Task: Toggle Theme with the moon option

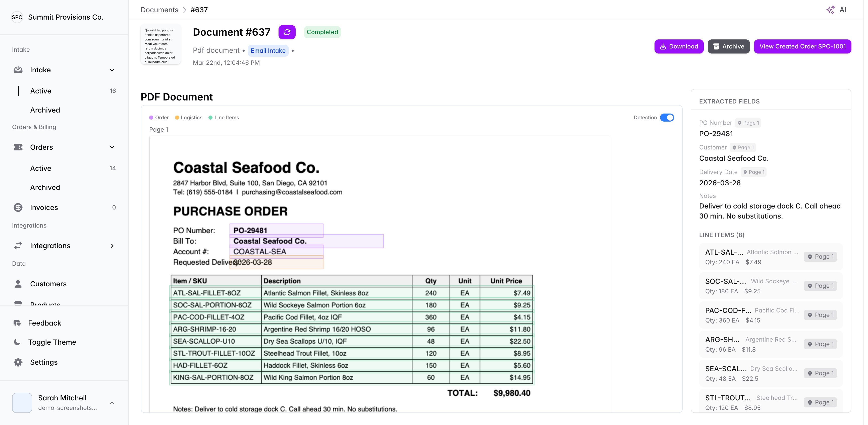Action: [18, 342]
